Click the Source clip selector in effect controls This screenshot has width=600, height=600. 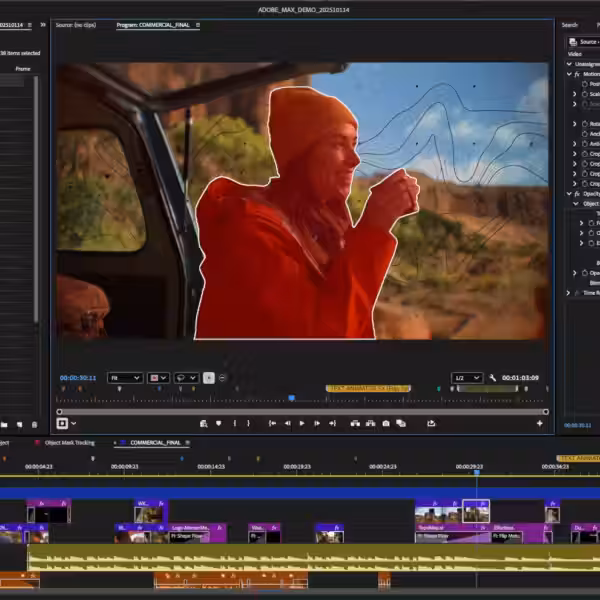(584, 42)
